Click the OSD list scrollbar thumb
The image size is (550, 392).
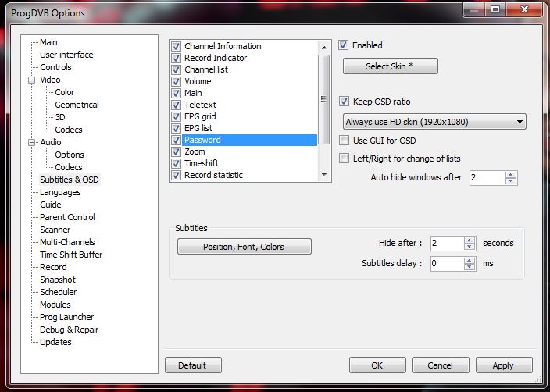324,99
